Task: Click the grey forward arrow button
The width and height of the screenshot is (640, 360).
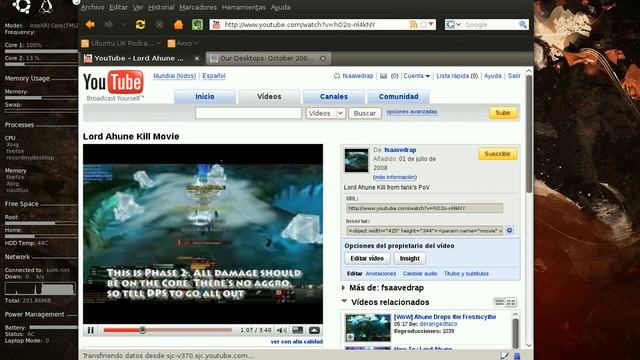Action: (x=109, y=24)
